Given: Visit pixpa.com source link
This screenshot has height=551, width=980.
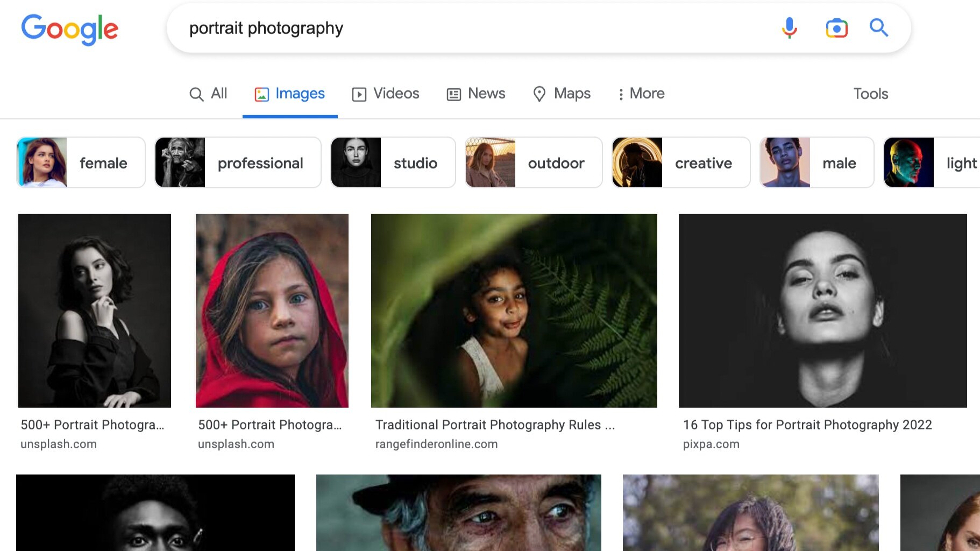Looking at the screenshot, I should point(711,444).
